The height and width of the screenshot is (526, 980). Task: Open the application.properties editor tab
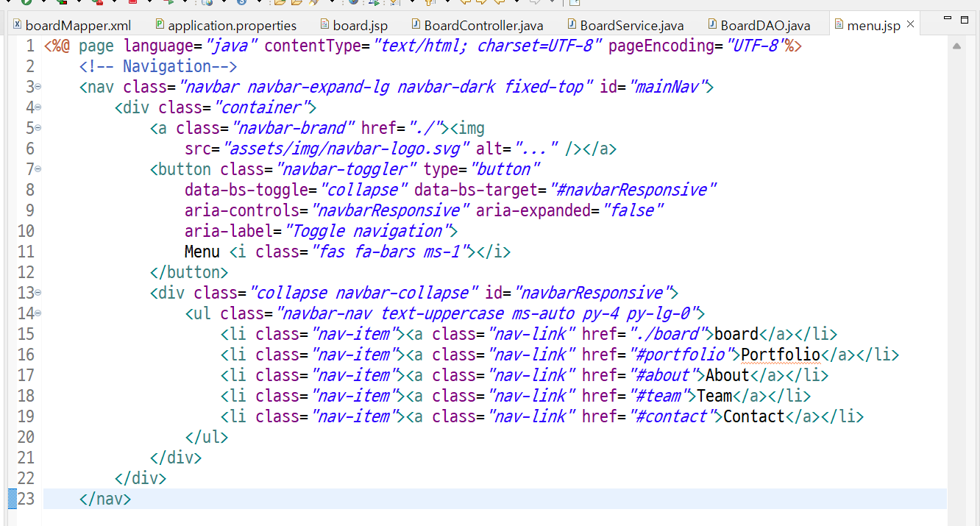232,26
